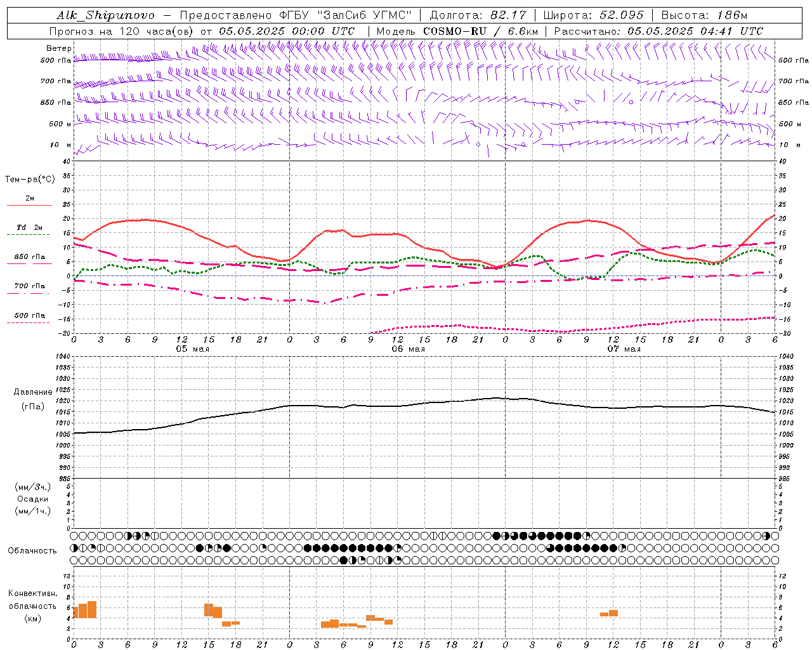Click the text Предоставлено ФГБУ "ЗапСиб УГМС"

(x=296, y=15)
